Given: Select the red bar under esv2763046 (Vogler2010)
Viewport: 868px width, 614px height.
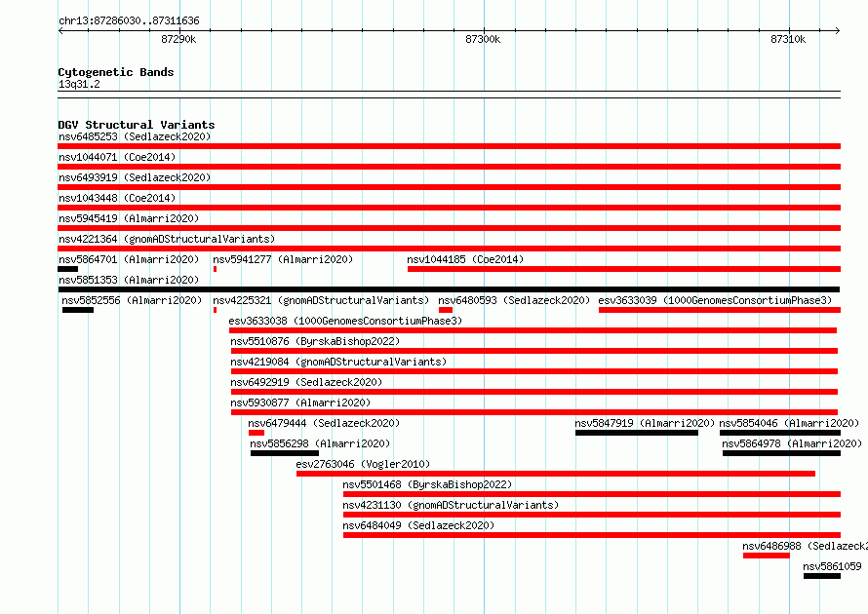Looking at the screenshot, I should click(556, 474).
